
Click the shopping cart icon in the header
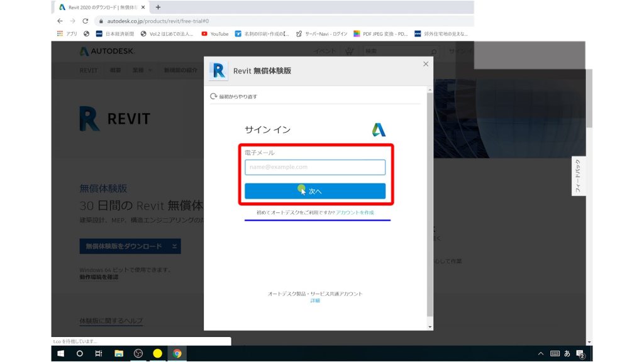pyautogui.click(x=350, y=51)
